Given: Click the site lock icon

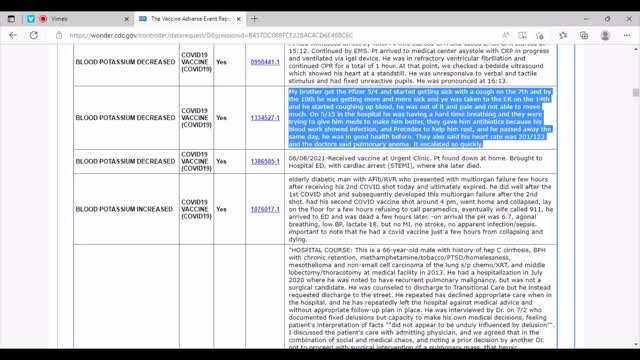Looking at the screenshot, I should pos(59,36).
